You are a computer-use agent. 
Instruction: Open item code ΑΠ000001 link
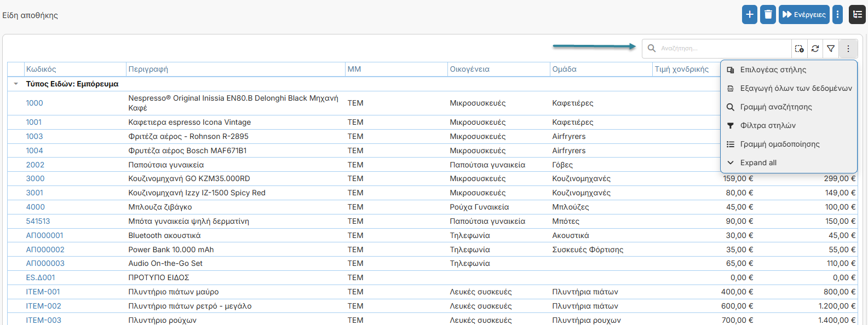(x=45, y=235)
